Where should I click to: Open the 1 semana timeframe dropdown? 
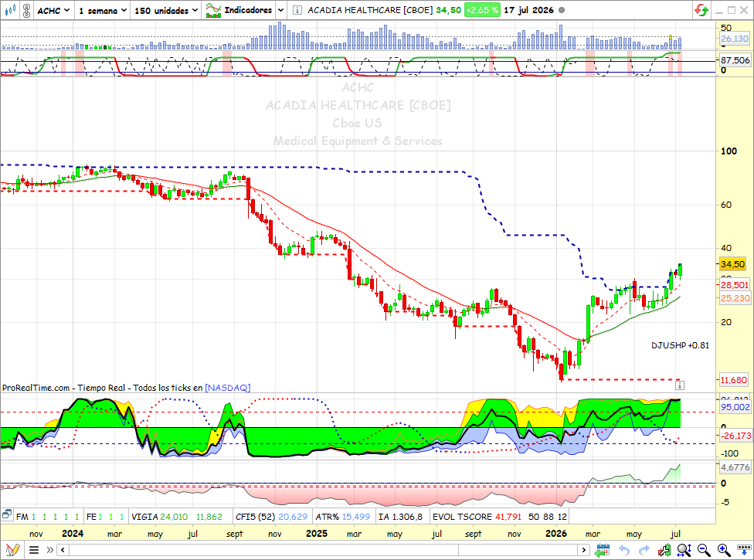(x=103, y=10)
